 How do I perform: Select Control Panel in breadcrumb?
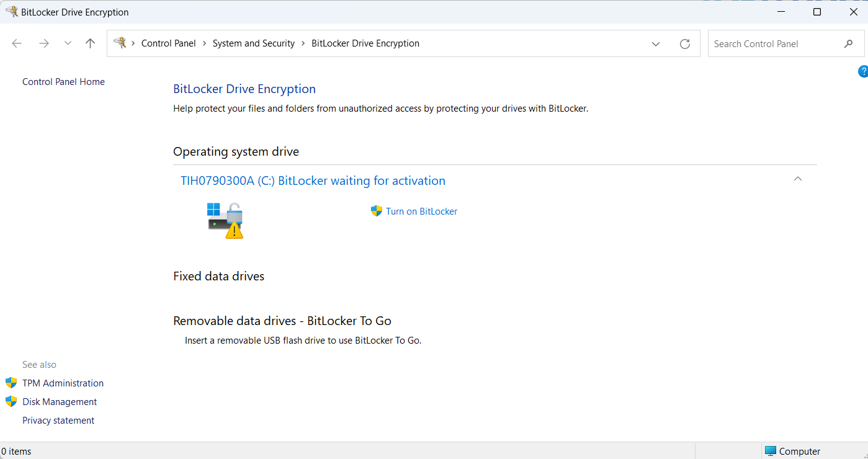pos(168,43)
